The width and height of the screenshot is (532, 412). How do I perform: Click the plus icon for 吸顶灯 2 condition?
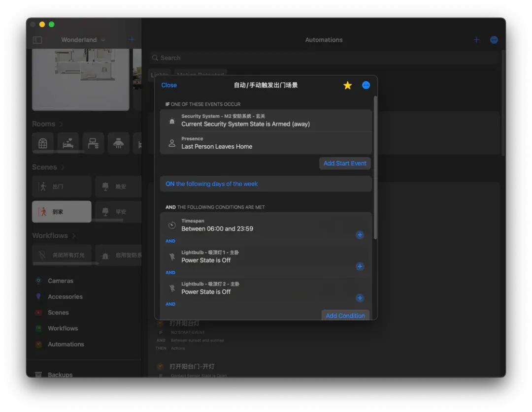360,298
